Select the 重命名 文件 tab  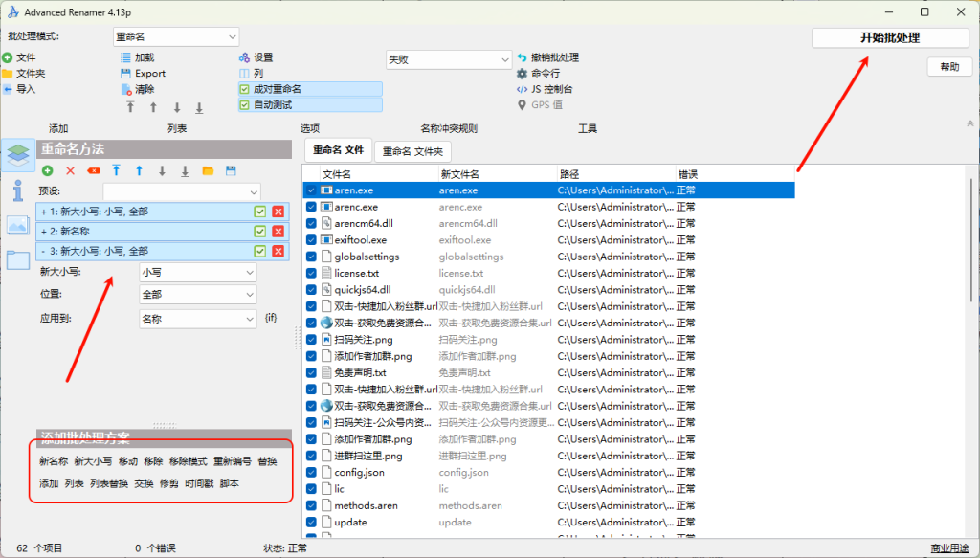[337, 149]
